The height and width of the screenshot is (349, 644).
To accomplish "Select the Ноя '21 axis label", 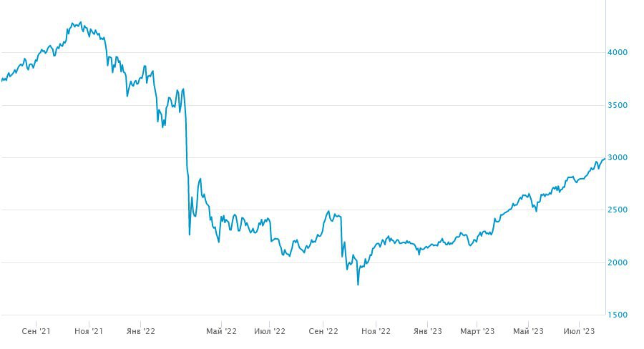I will coord(89,331).
